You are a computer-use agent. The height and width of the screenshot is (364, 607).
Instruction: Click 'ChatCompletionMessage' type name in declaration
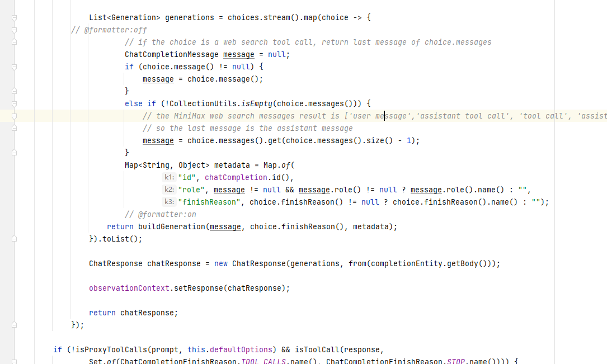(x=172, y=55)
